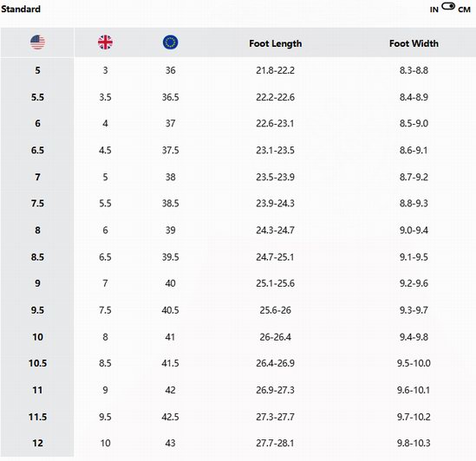Select US size 12 row
This screenshot has height=461, width=476.
pos(238,443)
